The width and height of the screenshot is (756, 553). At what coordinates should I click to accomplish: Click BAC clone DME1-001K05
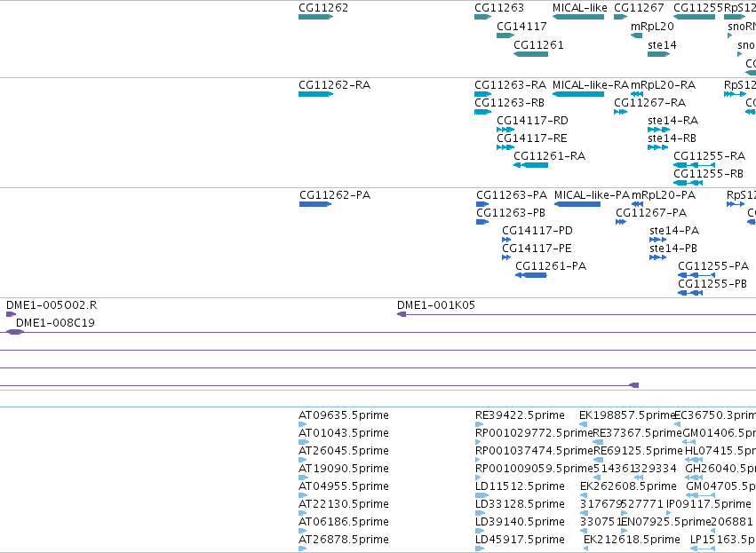(x=436, y=306)
